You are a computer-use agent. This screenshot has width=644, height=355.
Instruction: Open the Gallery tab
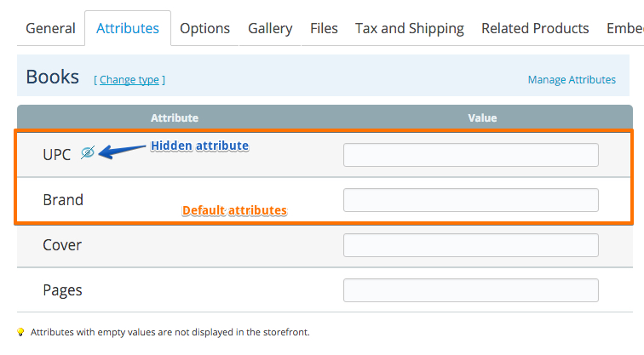click(270, 28)
